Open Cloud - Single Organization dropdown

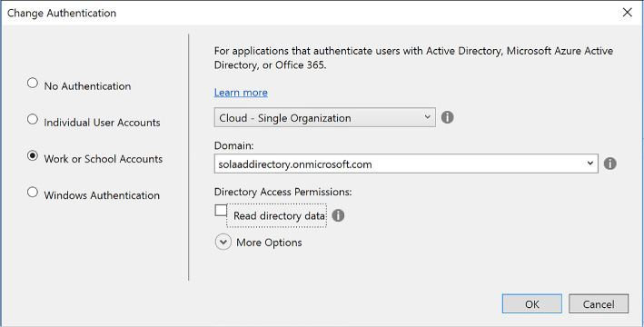coord(325,118)
